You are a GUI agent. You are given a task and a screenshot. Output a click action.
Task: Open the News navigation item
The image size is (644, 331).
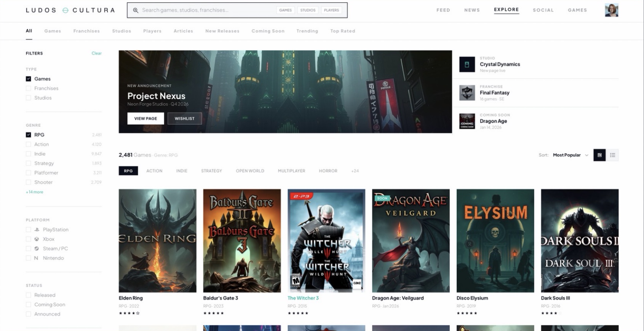(x=472, y=10)
